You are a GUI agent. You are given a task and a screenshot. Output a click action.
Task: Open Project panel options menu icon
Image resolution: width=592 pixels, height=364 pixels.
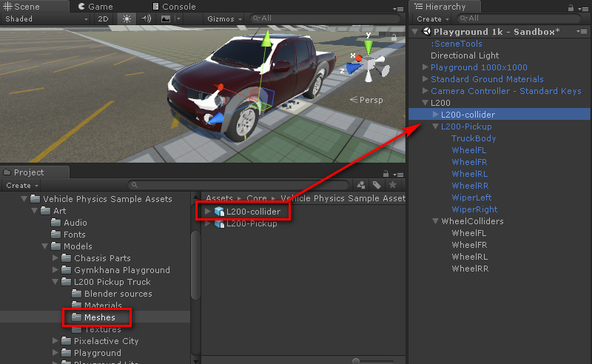pos(398,175)
